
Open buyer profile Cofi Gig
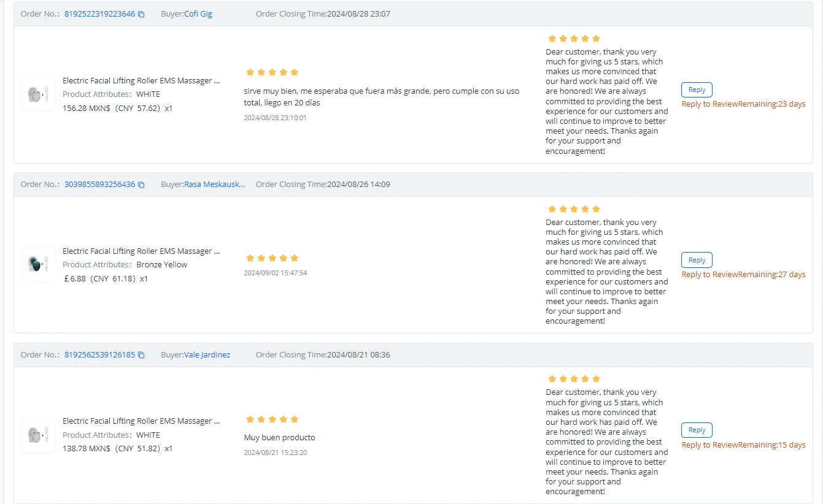point(198,14)
